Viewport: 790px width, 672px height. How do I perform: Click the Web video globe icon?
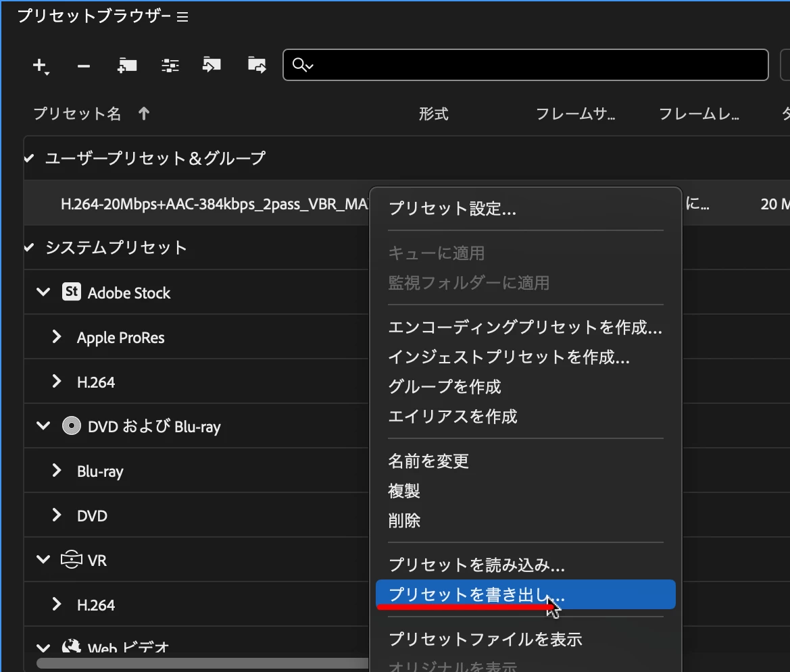tap(72, 645)
